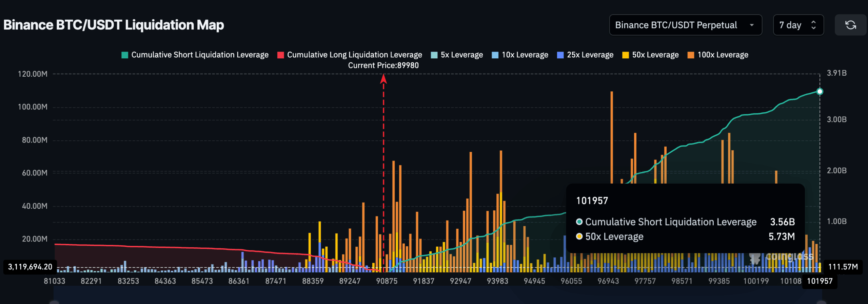Click the Binance BTC/USDT Liquidation Map title
The image size is (868, 304).
pyautogui.click(x=114, y=25)
